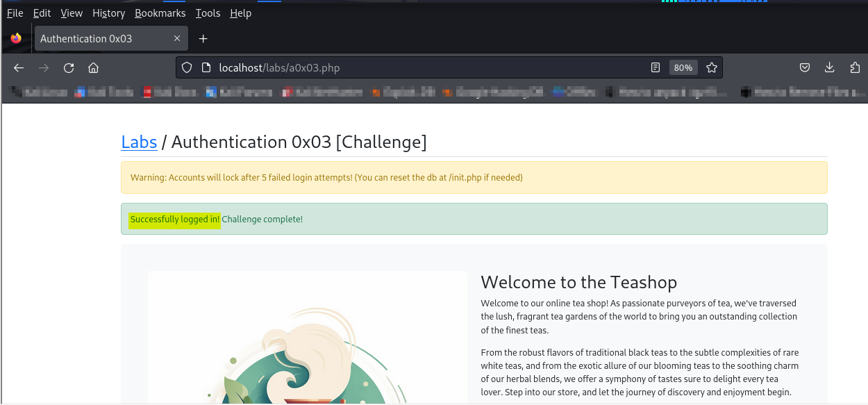This screenshot has width=868, height=405.
Task: Click the 'Welcome to the Teashop' heading
Action: click(578, 282)
